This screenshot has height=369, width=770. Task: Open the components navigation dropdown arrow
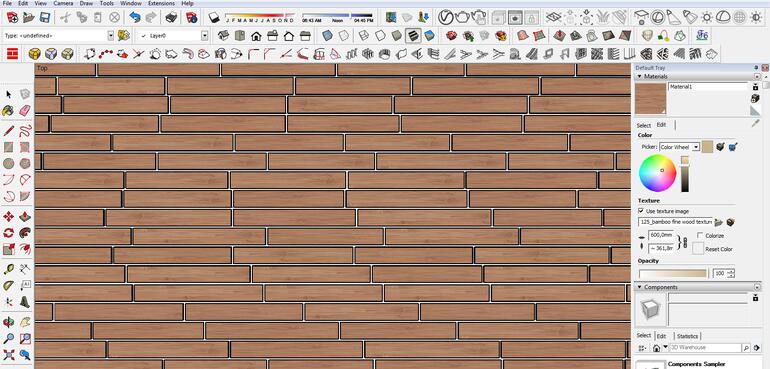click(x=665, y=347)
